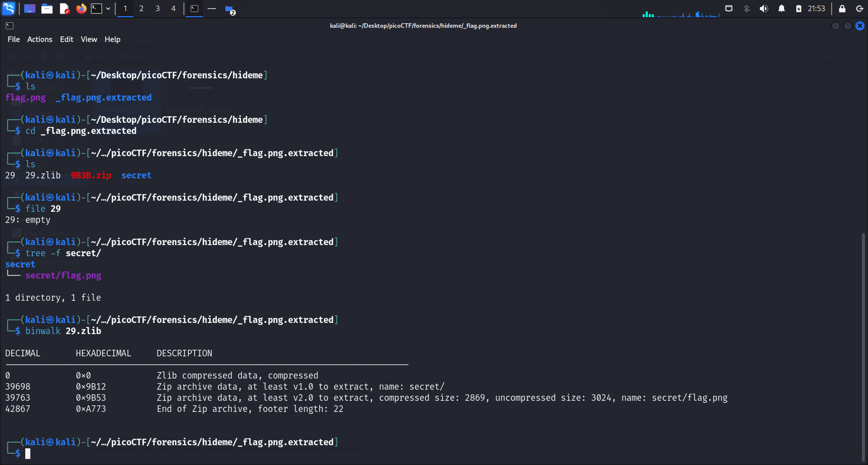Open the grouped file manager windows button
Screen dimensions: 868x465
230,10
